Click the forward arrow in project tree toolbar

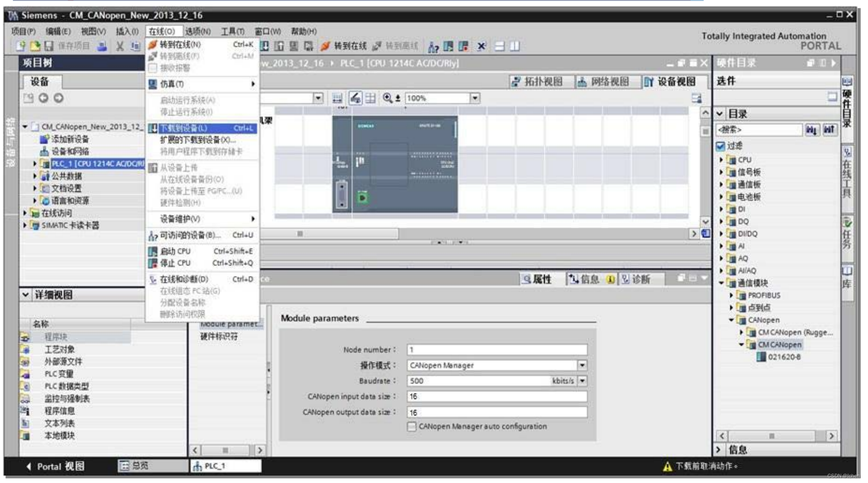coord(59,98)
